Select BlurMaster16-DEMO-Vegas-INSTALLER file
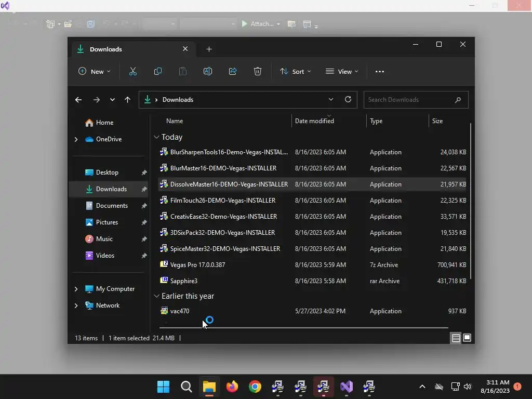Image resolution: width=532 pixels, height=399 pixels. pyautogui.click(x=312, y=168)
